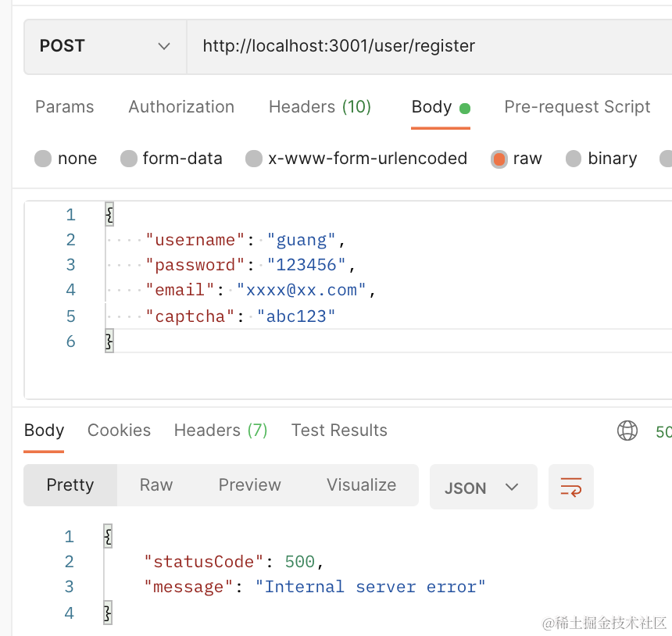Toggle the word wrap icon button
Image resolution: width=672 pixels, height=636 pixels.
click(571, 487)
